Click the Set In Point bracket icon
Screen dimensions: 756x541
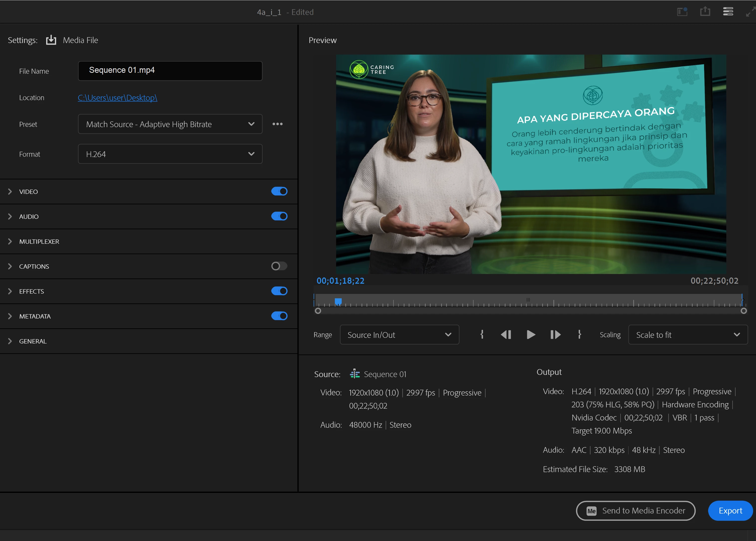(482, 335)
